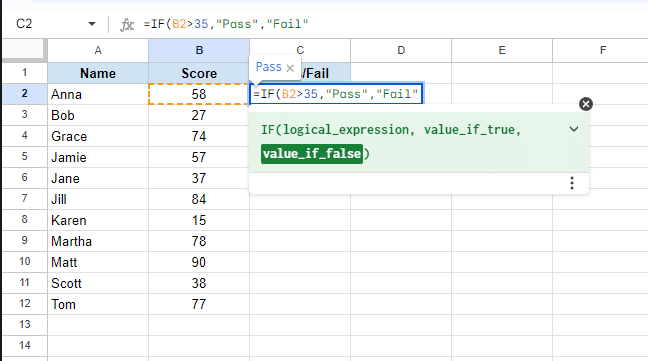Select column A header
Image resolution: width=648 pixels, height=361 pixels.
pyautogui.click(x=98, y=50)
